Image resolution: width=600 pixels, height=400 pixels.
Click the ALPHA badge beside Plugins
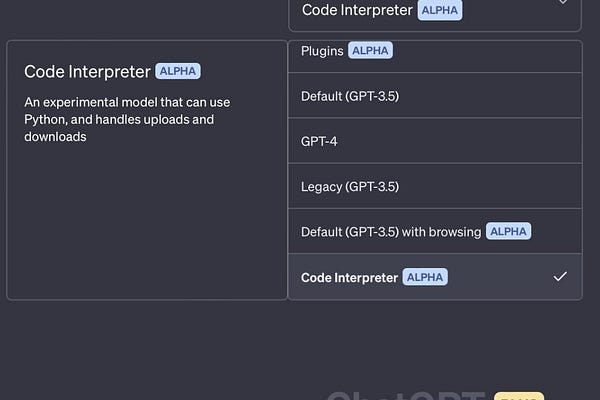click(x=370, y=50)
